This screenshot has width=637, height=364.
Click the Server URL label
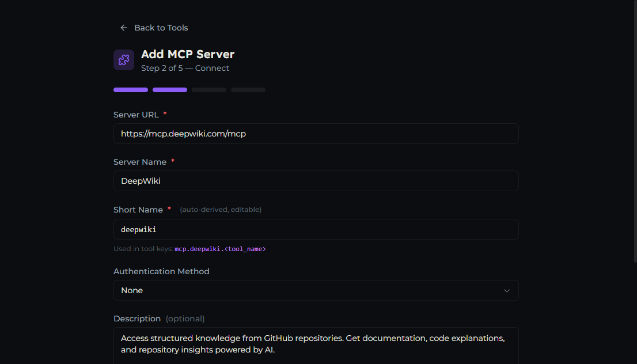tap(136, 115)
